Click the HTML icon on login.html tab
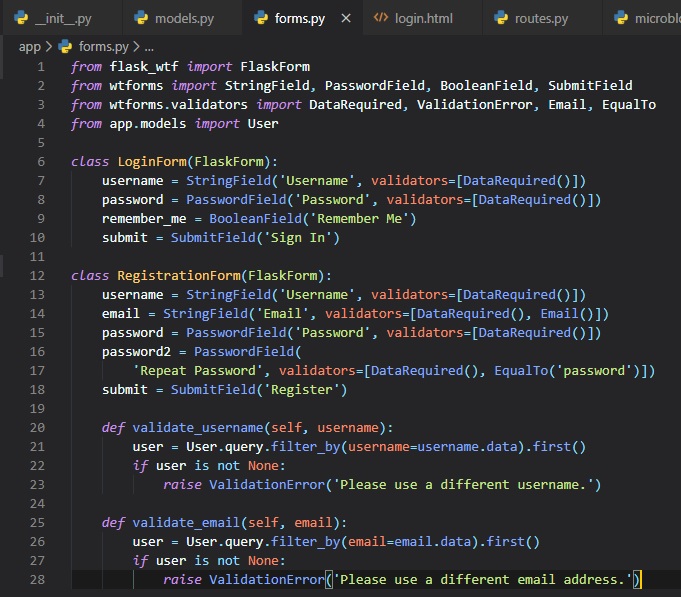This screenshot has width=681, height=597. [380, 18]
